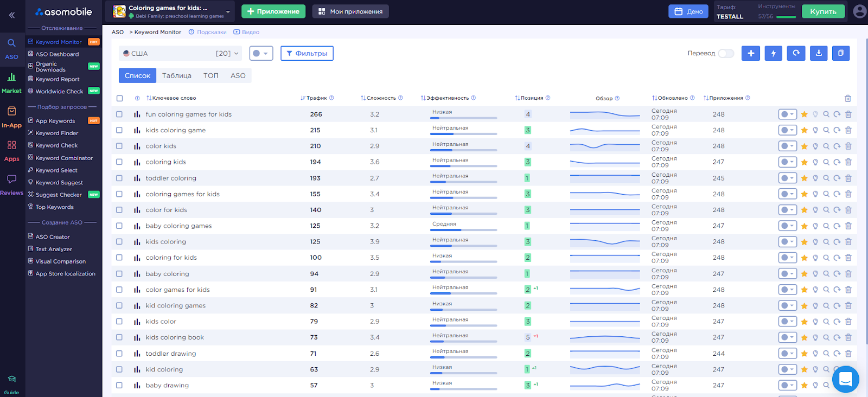Open Keyword Finder in sidebar
The width and height of the screenshot is (868, 397).
coord(57,133)
